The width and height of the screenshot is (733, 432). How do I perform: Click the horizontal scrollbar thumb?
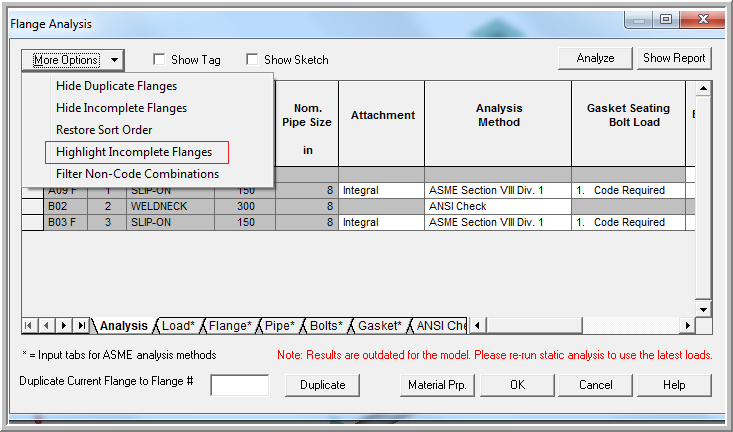click(534, 325)
